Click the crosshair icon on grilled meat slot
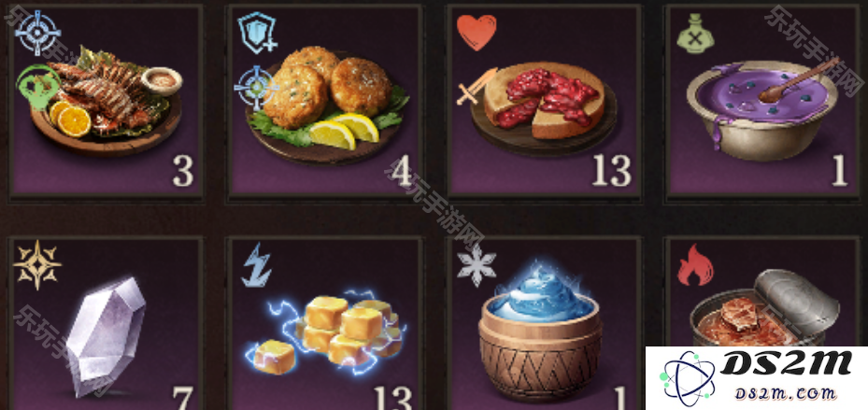Image resolution: width=868 pixels, height=410 pixels. click(37, 34)
